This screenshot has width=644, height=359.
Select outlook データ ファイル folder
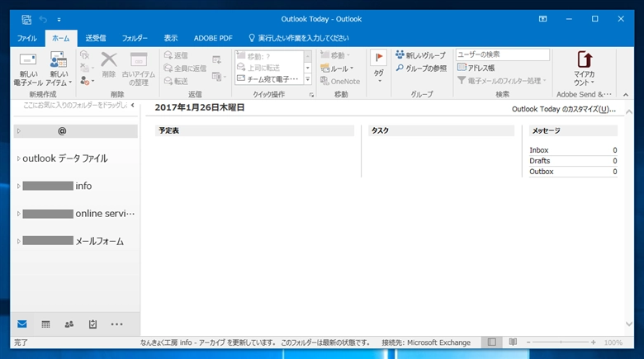(65, 158)
